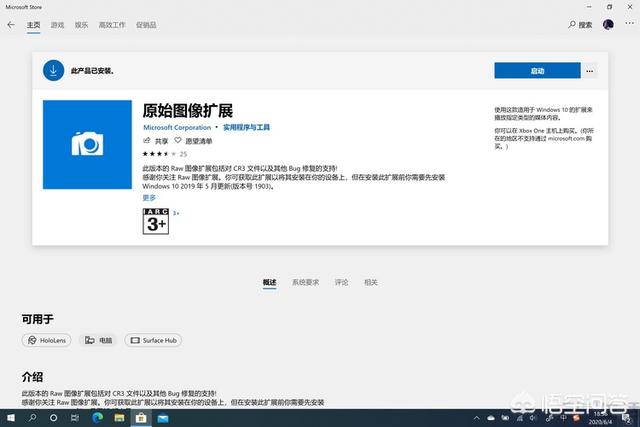Minimize the Microsoft Store window

click(x=589, y=7)
